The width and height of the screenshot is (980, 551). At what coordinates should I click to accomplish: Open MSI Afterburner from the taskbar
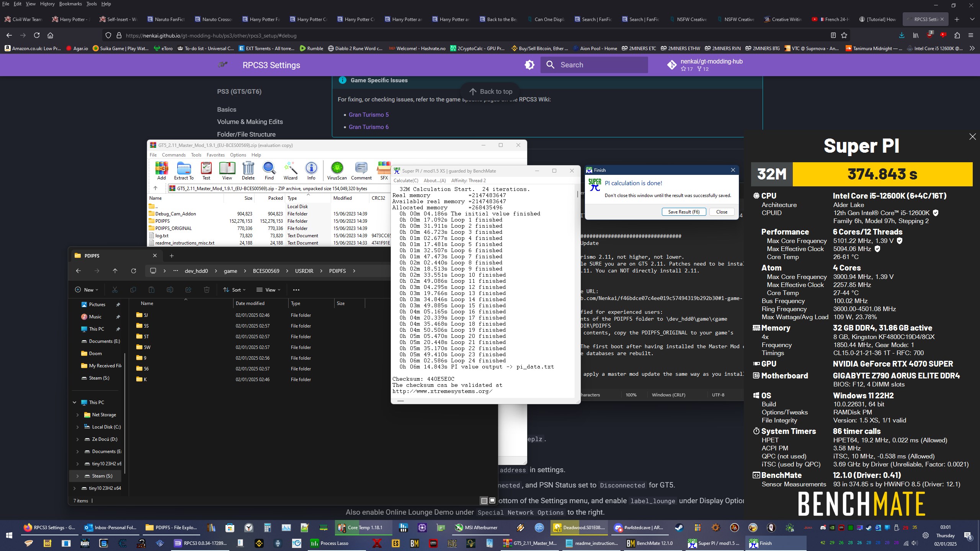480,528
